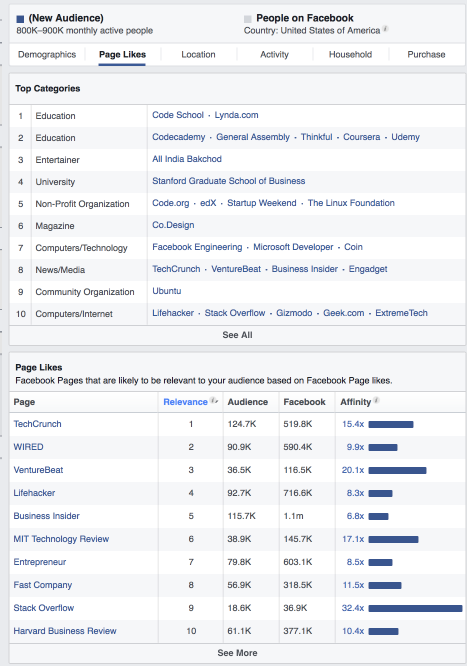Open VentureBeat link in News/Media row

click(236, 269)
